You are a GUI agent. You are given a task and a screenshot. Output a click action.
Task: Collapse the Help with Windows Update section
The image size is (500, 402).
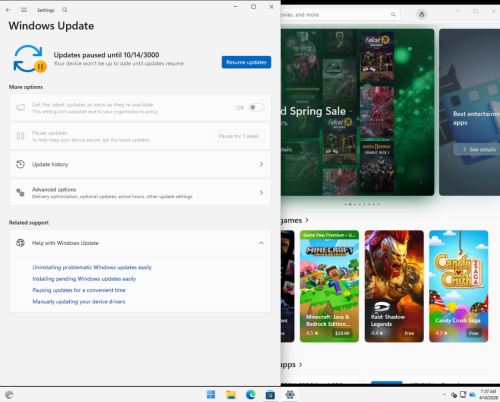pyautogui.click(x=261, y=243)
